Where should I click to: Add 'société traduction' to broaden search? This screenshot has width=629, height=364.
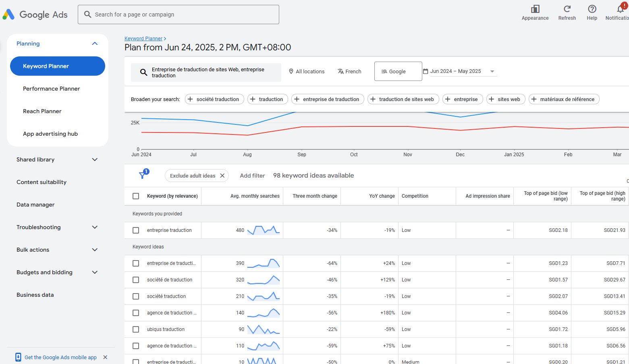214,99
